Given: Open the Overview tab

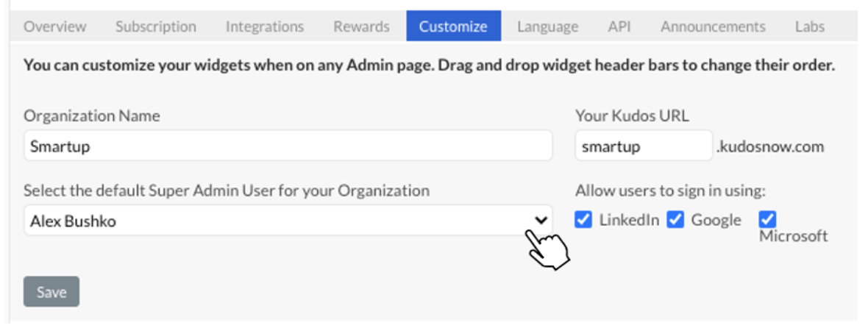Looking at the screenshot, I should pos(55,26).
